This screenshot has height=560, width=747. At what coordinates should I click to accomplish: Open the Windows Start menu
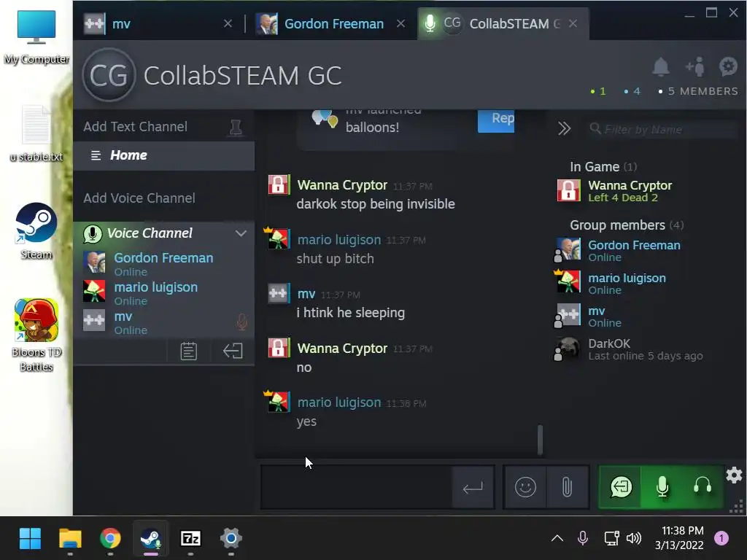tap(30, 539)
